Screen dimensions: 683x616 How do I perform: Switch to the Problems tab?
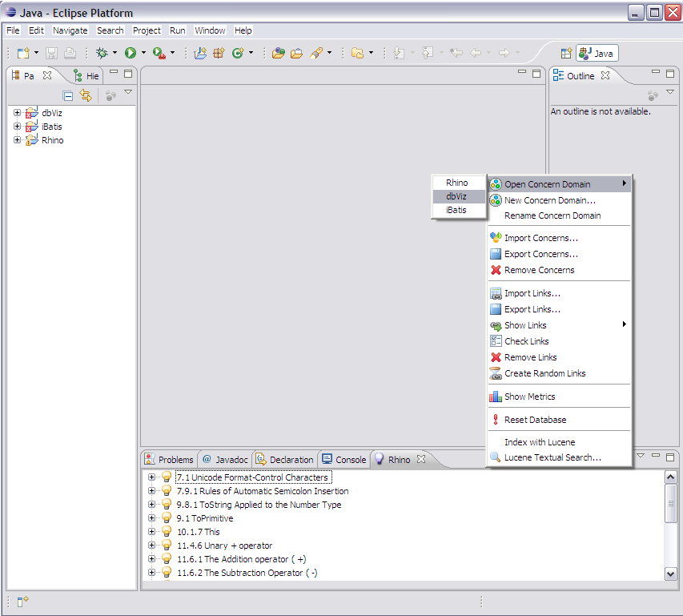pyautogui.click(x=170, y=460)
